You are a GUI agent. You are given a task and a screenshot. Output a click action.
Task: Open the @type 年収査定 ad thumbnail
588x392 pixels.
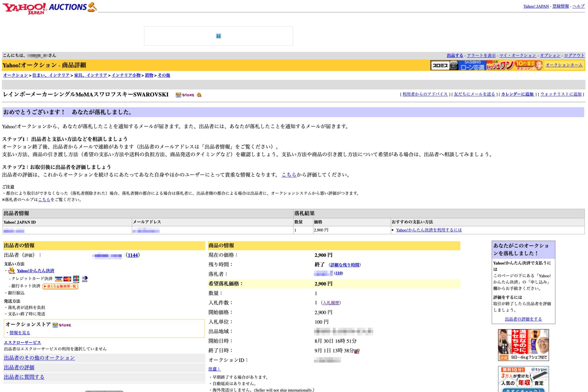(x=523, y=379)
